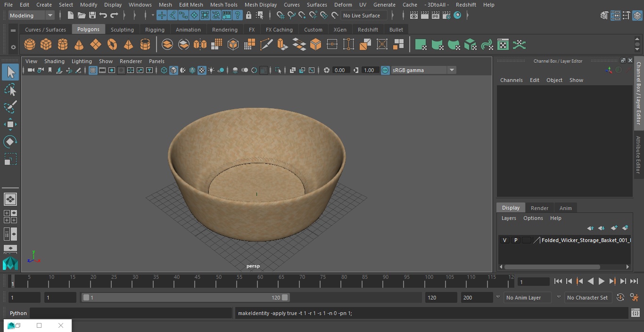Click the Open Scene folder icon

(82, 16)
